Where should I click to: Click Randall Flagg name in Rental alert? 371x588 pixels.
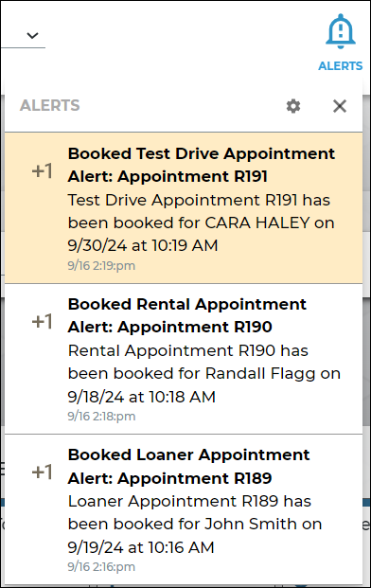(x=260, y=373)
